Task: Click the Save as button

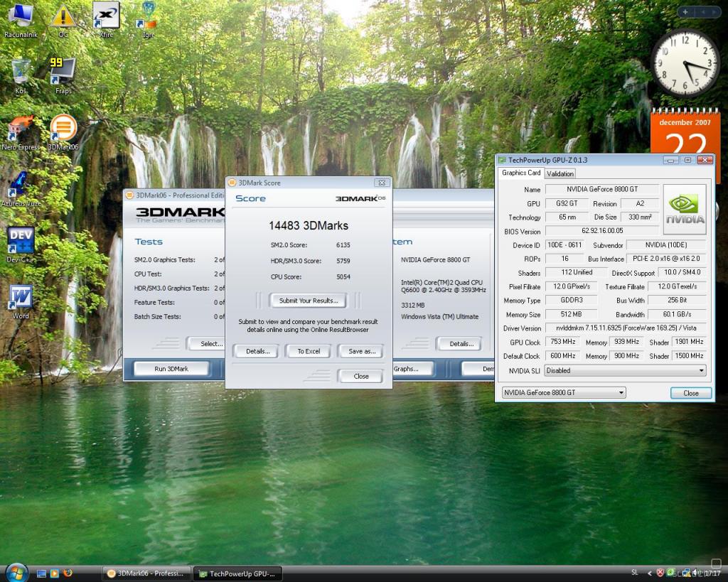Action: click(x=361, y=351)
